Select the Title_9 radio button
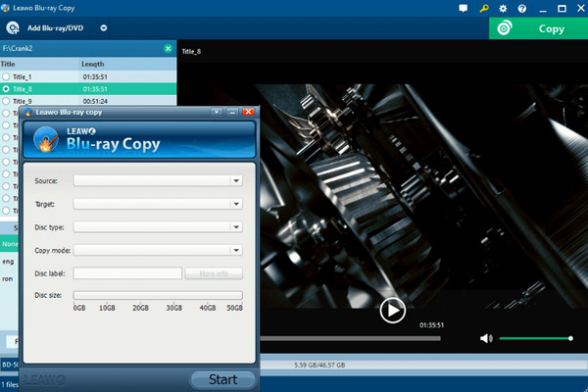The height and width of the screenshot is (392, 588). (6, 101)
